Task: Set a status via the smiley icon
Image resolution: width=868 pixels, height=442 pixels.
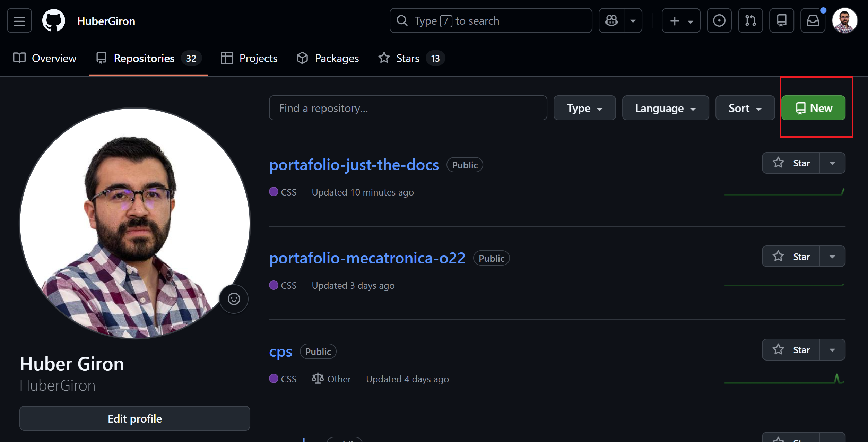Action: [x=234, y=298]
